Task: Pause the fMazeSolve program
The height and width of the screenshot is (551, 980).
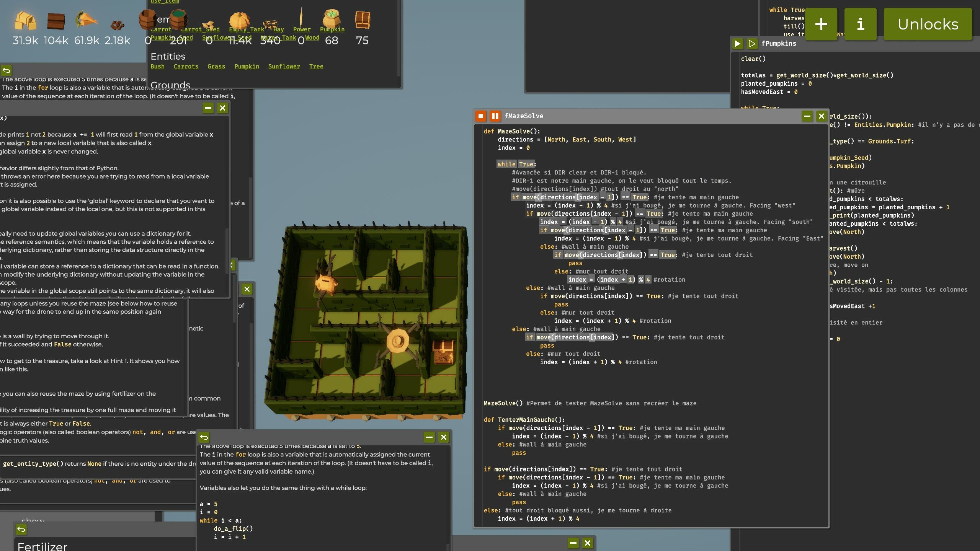Action: (495, 116)
